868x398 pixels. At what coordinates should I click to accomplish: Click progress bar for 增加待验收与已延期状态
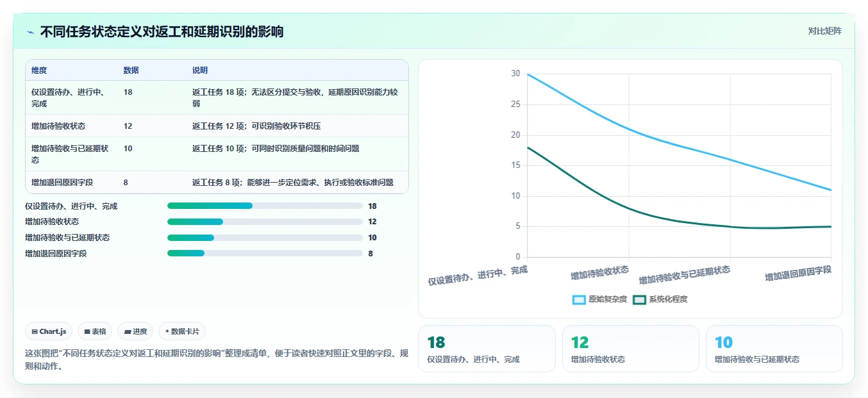pyautogui.click(x=265, y=238)
